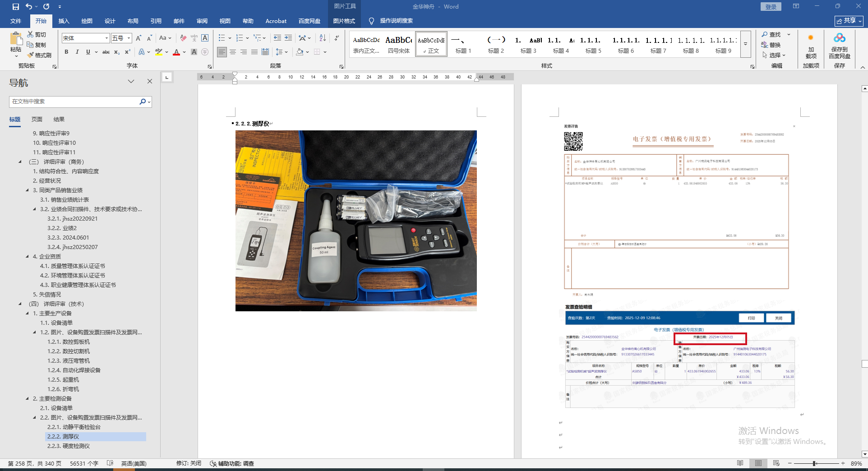The image size is (868, 471).
Task: Increase font size with the grow font icon
Action: click(139, 38)
